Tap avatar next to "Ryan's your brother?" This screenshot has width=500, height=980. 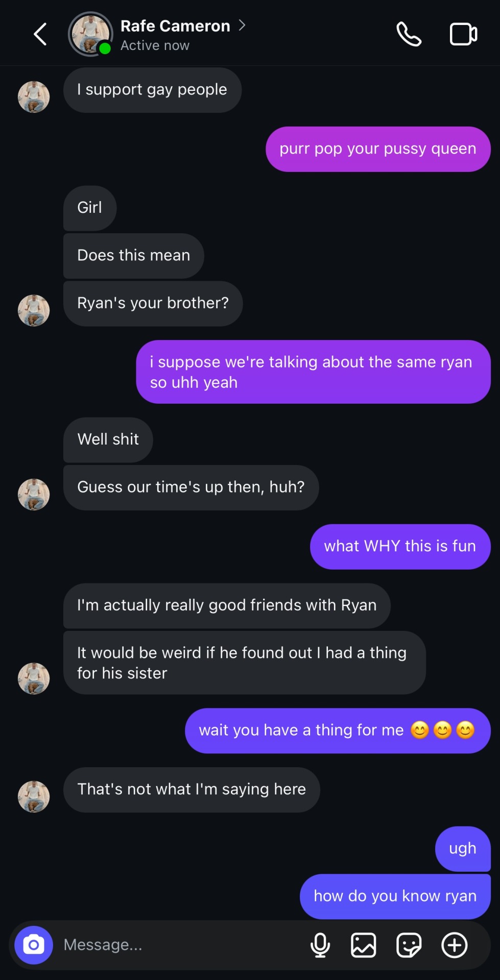click(x=34, y=310)
